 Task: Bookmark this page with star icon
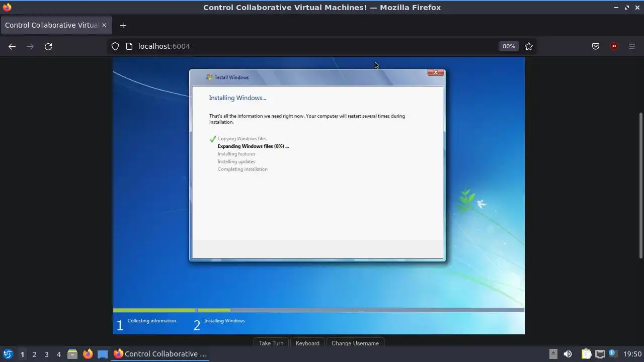pyautogui.click(x=529, y=46)
